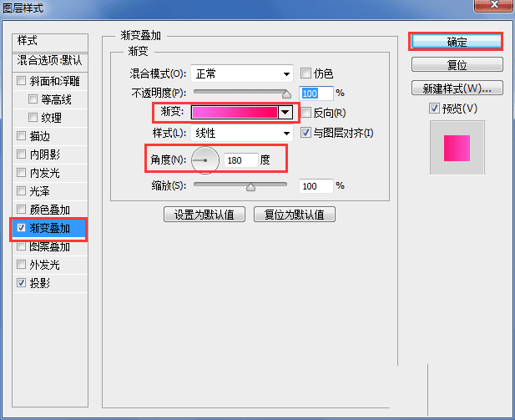Click 新建样式(W)... button

click(x=457, y=88)
